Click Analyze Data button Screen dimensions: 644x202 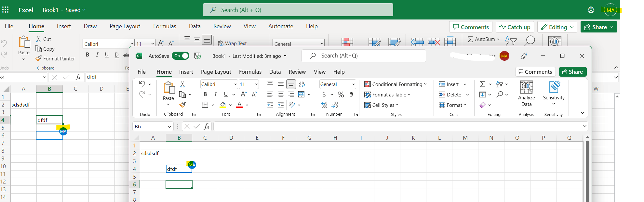coord(527,94)
